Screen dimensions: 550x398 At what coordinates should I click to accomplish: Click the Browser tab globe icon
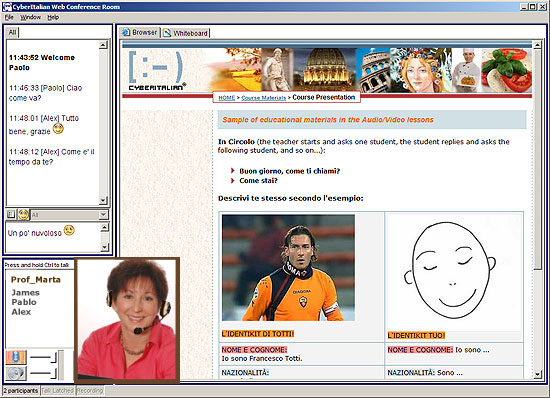point(126,32)
